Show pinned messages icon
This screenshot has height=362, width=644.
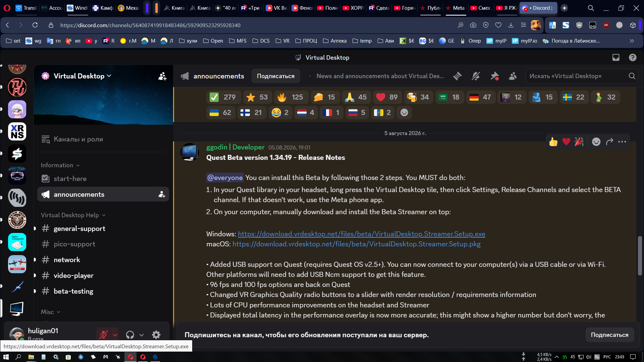(x=494, y=76)
